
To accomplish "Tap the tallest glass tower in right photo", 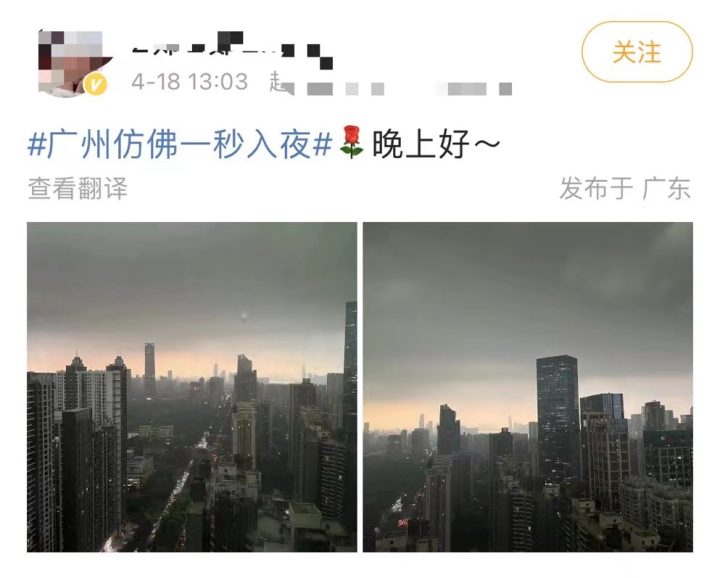I will click(557, 418).
